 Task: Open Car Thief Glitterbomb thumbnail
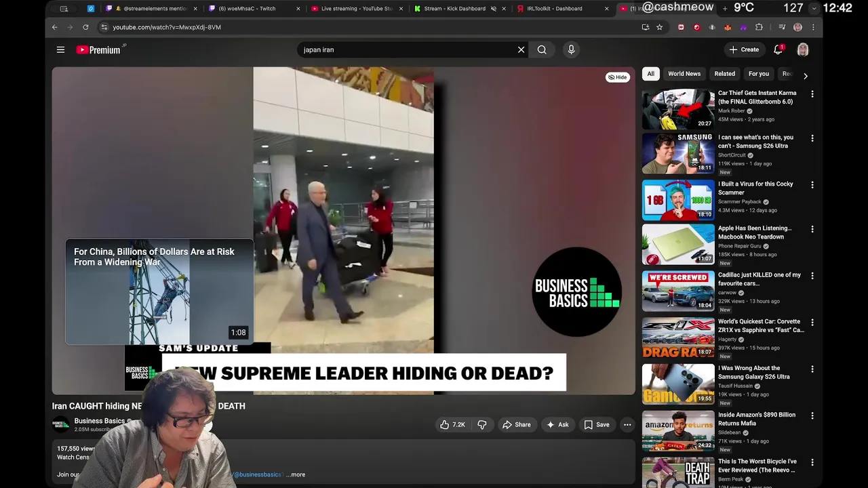678,108
